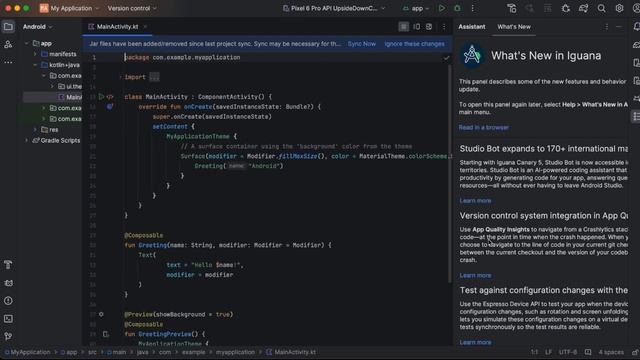Open the Version control dropdown
This screenshot has height=360, width=640.
coord(132,8)
